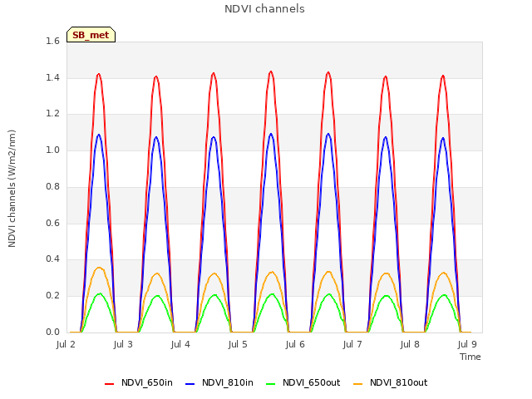
Task: Click the green curve peak on Jul 8
Action: (444, 295)
